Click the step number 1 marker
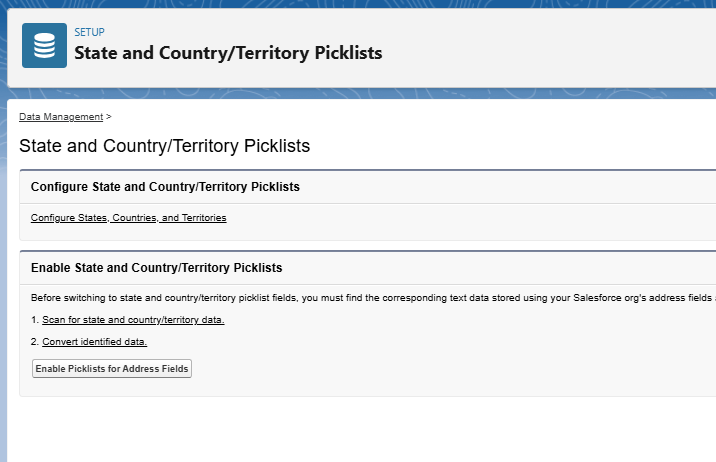 tap(35, 320)
